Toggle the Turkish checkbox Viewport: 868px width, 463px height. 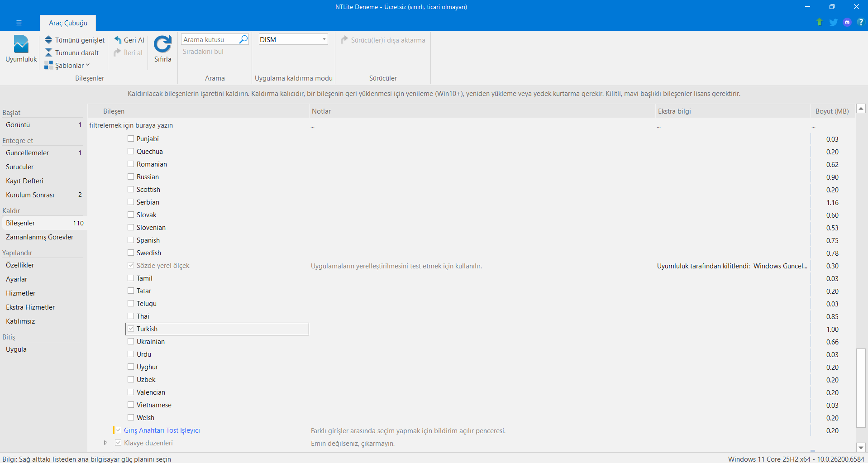(x=131, y=329)
